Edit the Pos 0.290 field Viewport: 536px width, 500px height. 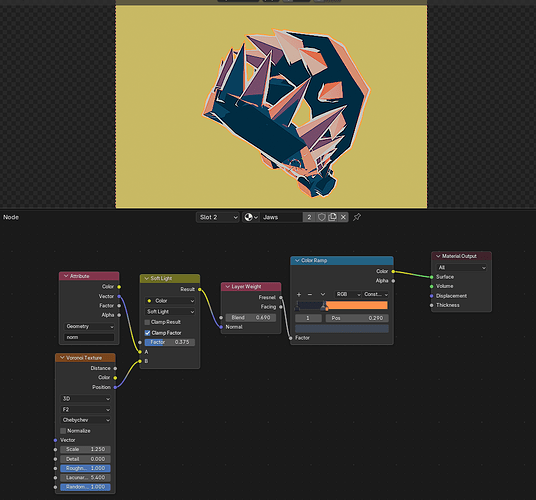pyautogui.click(x=357, y=318)
